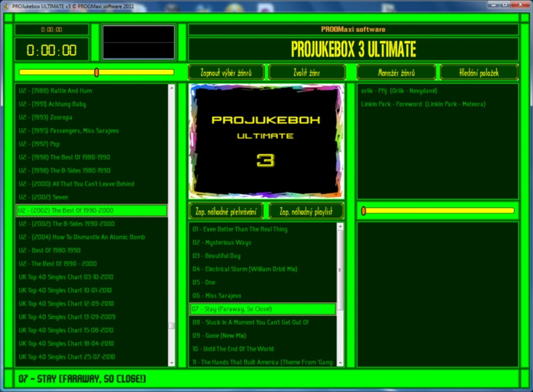Viewport: 533px width, 392px height.
Task: Click the orange handle of the right-panel slider
Action: pyautogui.click(x=363, y=211)
